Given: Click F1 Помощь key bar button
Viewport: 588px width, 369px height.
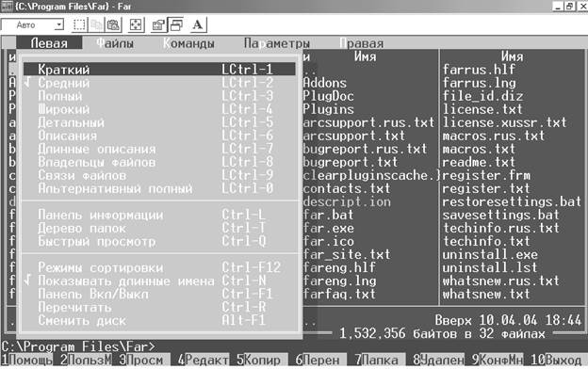Looking at the screenshot, I should pyautogui.click(x=27, y=360).
